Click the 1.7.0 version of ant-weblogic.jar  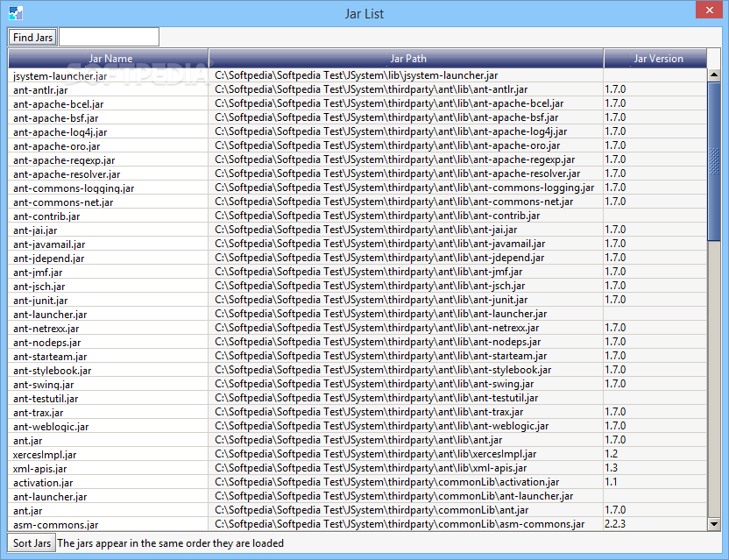(x=655, y=426)
